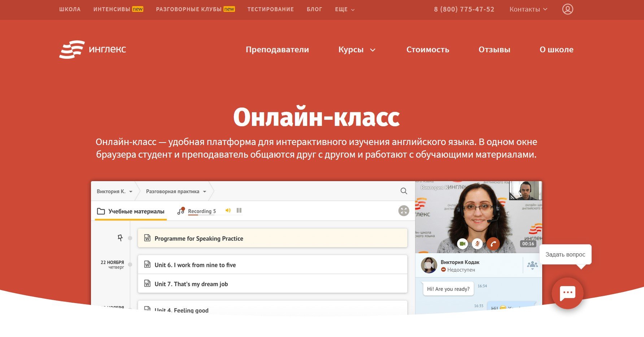Click the Инглекс logo
644x337 pixels.
[x=93, y=49]
